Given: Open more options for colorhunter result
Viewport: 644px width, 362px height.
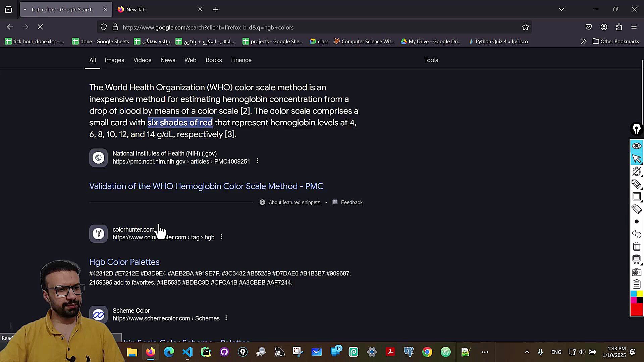Looking at the screenshot, I should (221, 237).
